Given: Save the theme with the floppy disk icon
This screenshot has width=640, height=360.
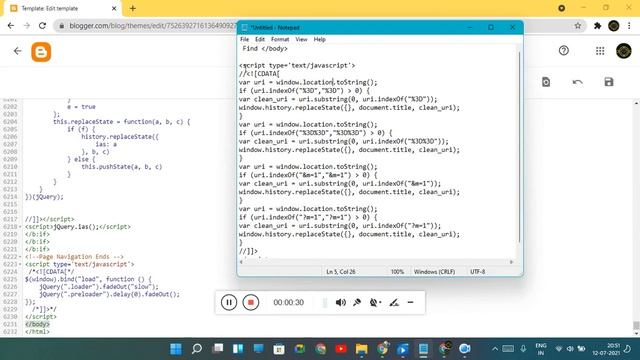Looking at the screenshot, I should tap(609, 82).
